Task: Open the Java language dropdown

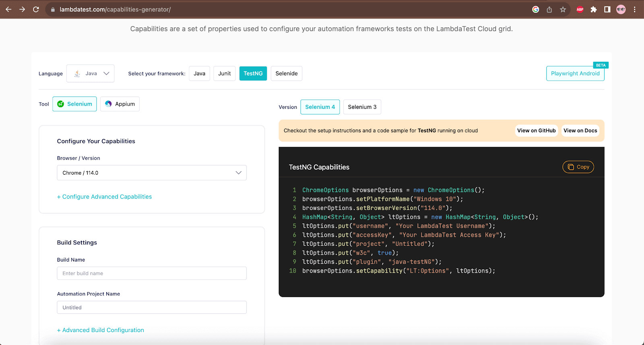Action: (91, 73)
